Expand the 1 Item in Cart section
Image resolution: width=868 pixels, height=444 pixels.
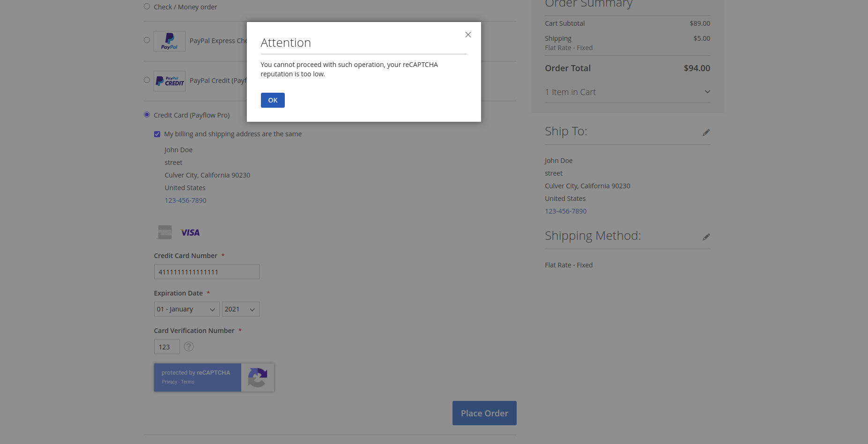627,92
